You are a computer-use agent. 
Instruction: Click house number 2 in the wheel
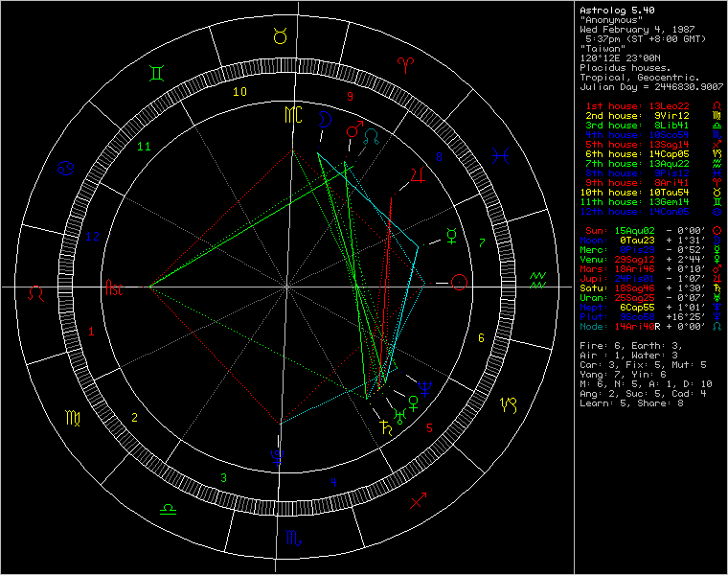tap(135, 418)
